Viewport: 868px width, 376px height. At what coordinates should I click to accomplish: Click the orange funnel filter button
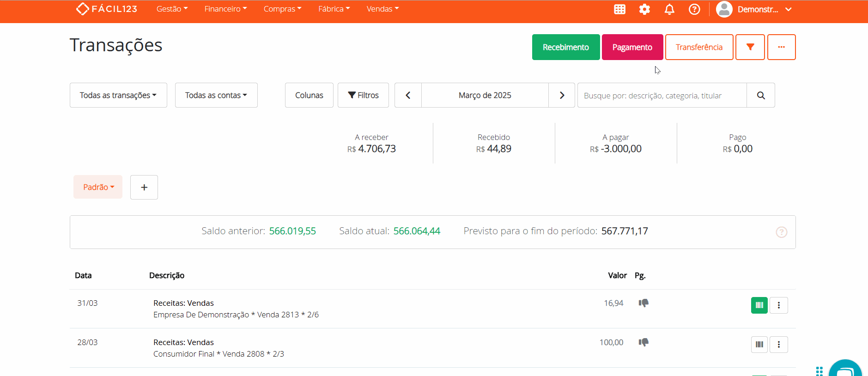(750, 47)
